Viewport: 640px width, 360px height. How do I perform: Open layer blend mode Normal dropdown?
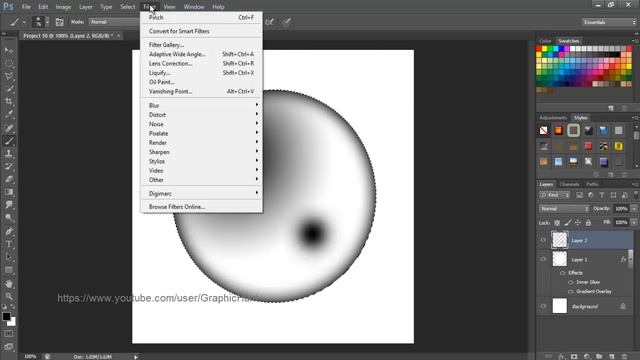tap(564, 209)
